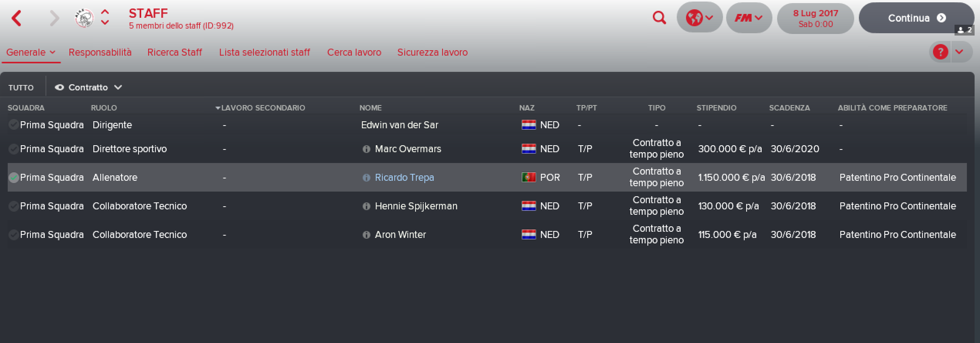Click the red back arrow
Viewport: 980px width, 343px height.
point(17,18)
